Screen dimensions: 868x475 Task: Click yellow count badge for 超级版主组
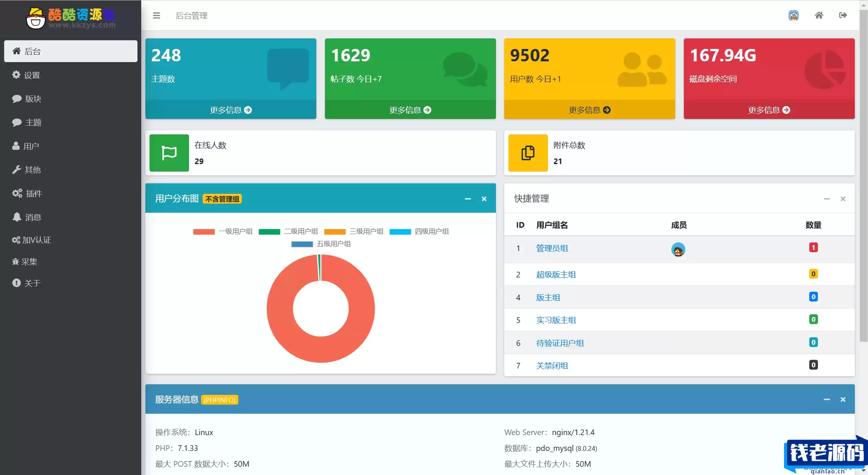click(x=813, y=274)
